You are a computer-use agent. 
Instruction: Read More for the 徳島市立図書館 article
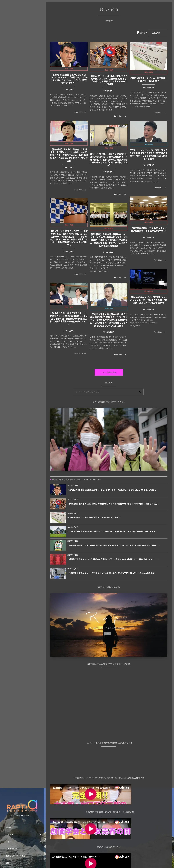pyautogui.click(x=160, y=113)
